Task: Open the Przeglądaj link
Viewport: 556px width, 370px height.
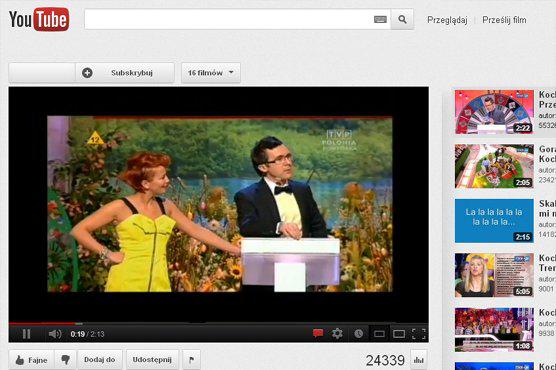Action: (447, 20)
